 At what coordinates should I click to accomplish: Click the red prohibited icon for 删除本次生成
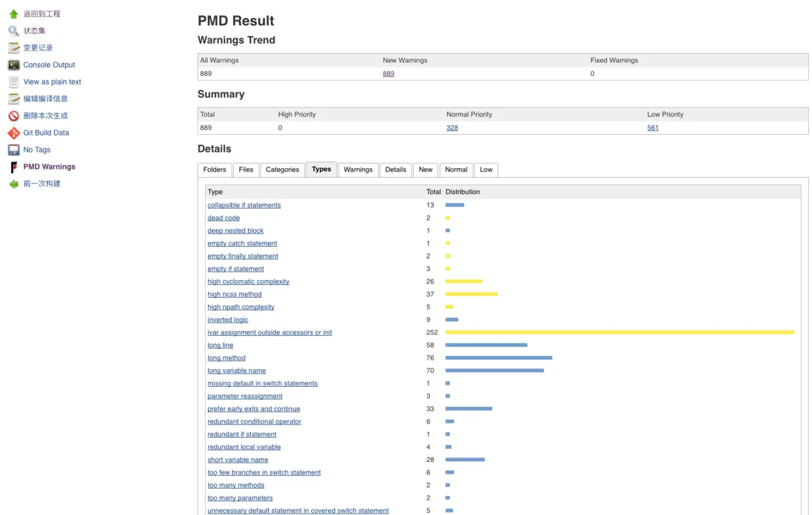(14, 116)
